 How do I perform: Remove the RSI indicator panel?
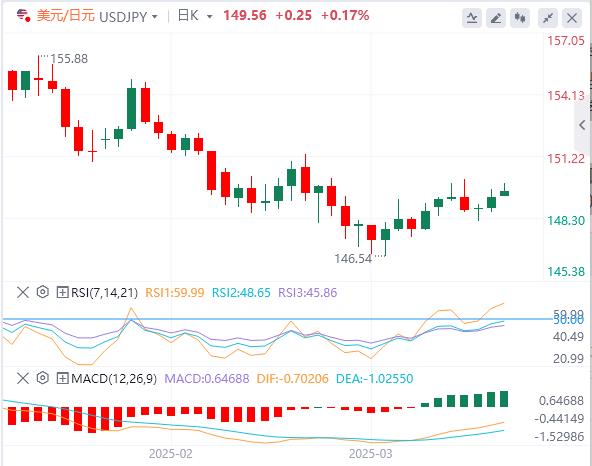point(23,292)
